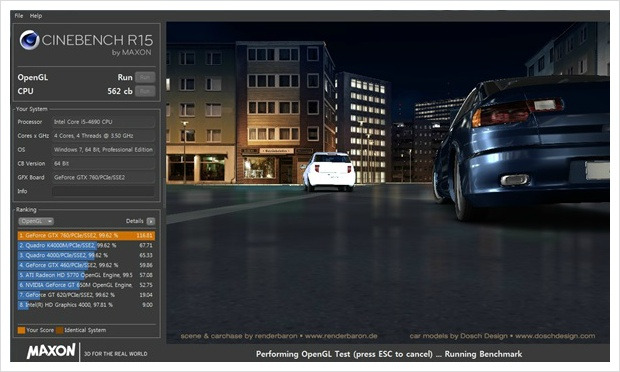Select the GeForce GTX 460 ranking row
This screenshot has height=372, width=620.
point(86,265)
